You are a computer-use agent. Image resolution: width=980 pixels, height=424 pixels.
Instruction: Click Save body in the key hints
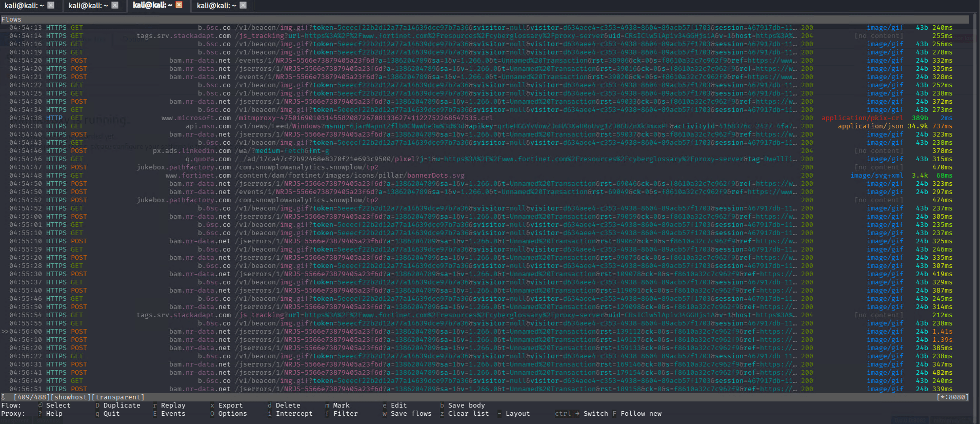click(x=467, y=406)
